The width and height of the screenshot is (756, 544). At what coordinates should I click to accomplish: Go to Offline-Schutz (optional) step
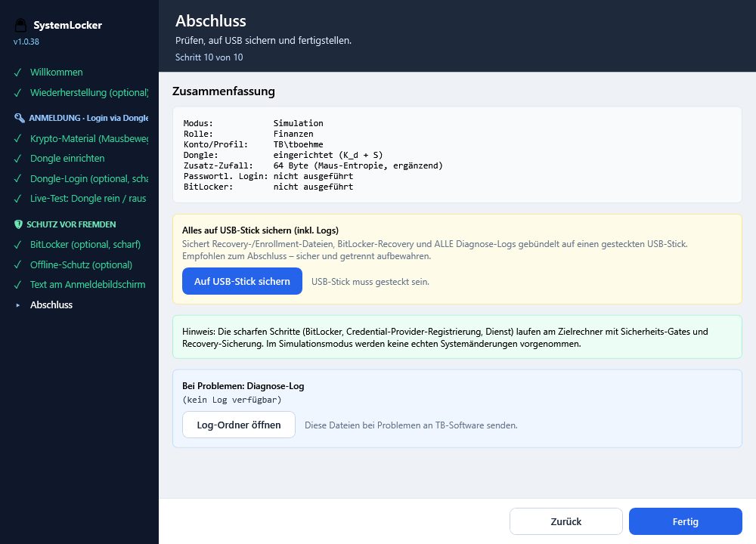(x=80, y=265)
